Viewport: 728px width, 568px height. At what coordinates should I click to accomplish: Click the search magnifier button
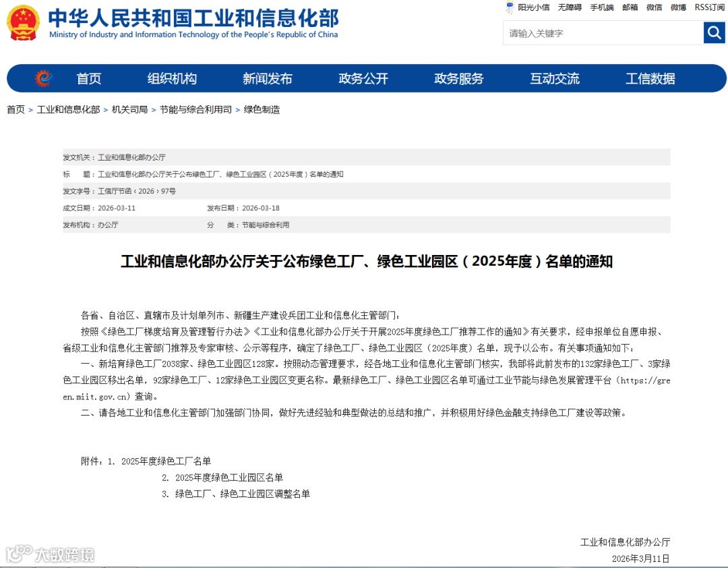pyautogui.click(x=714, y=33)
